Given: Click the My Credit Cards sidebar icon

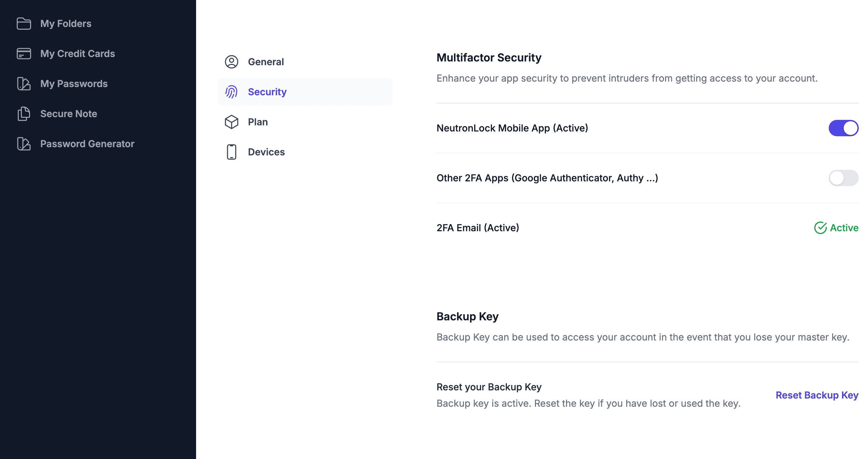Looking at the screenshot, I should point(24,54).
